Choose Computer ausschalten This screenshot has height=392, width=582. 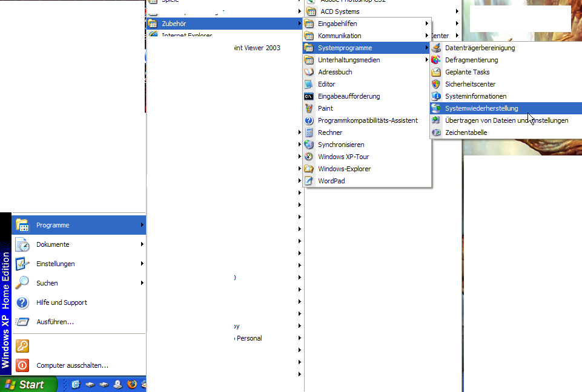[x=79, y=365]
